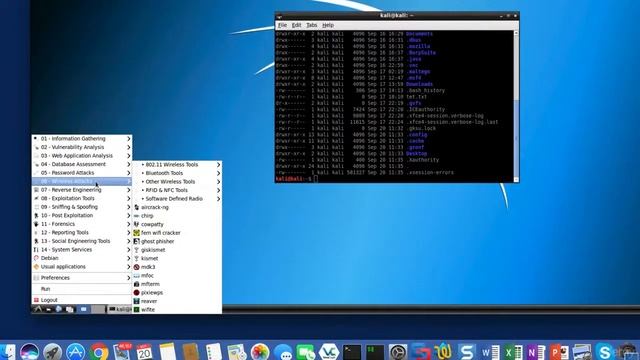Viewport: 640px width, 360px height.
Task: Open Google Chrome from the dock
Action: (99, 351)
